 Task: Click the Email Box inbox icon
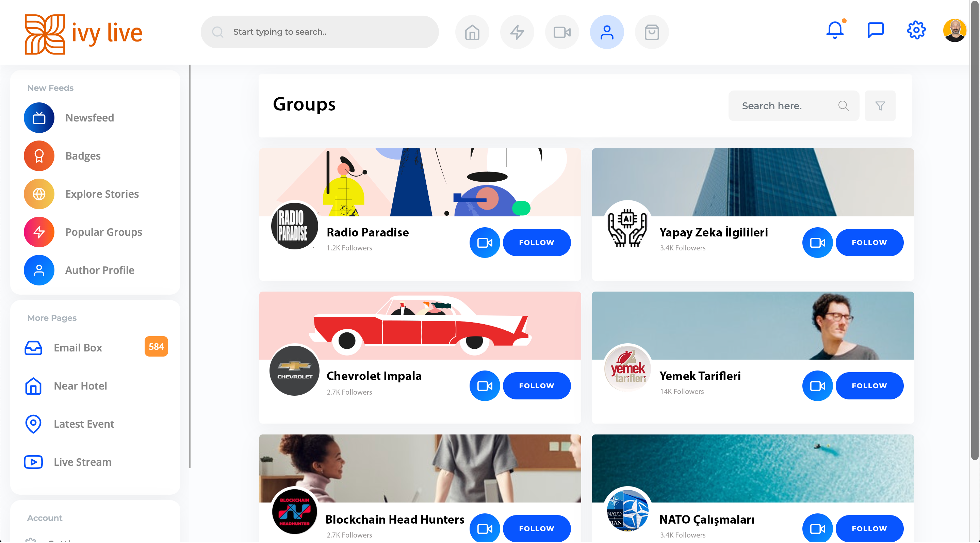[x=33, y=348]
